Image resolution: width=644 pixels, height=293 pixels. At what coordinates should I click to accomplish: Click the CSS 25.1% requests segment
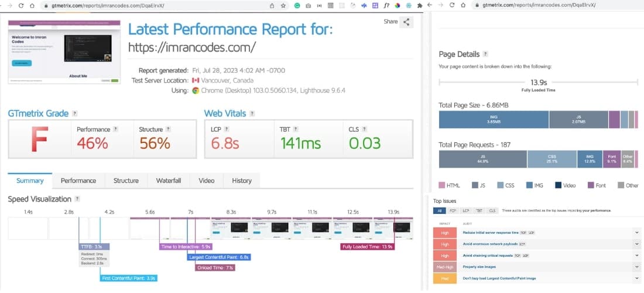point(552,159)
